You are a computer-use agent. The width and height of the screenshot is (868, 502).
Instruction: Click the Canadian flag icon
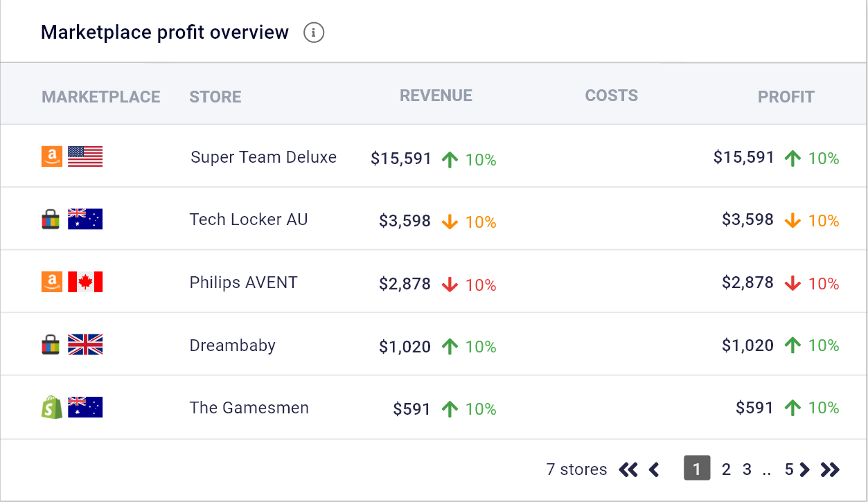pyautogui.click(x=85, y=282)
